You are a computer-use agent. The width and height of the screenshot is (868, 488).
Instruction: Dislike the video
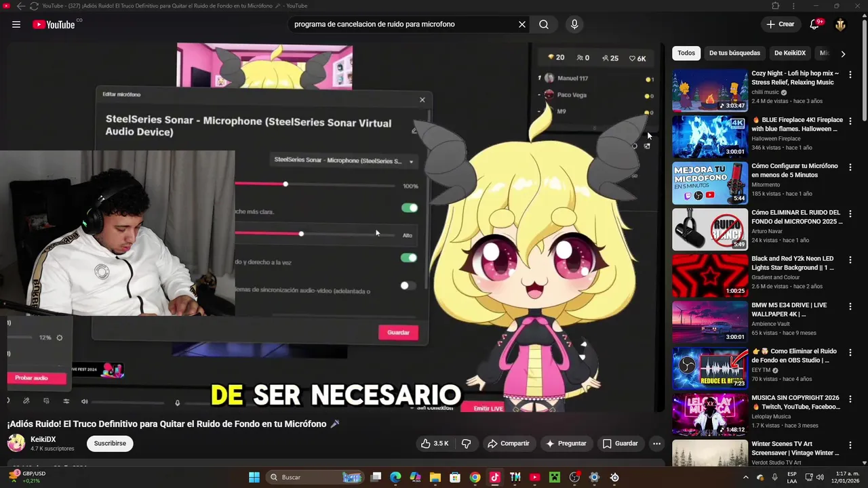click(x=467, y=443)
